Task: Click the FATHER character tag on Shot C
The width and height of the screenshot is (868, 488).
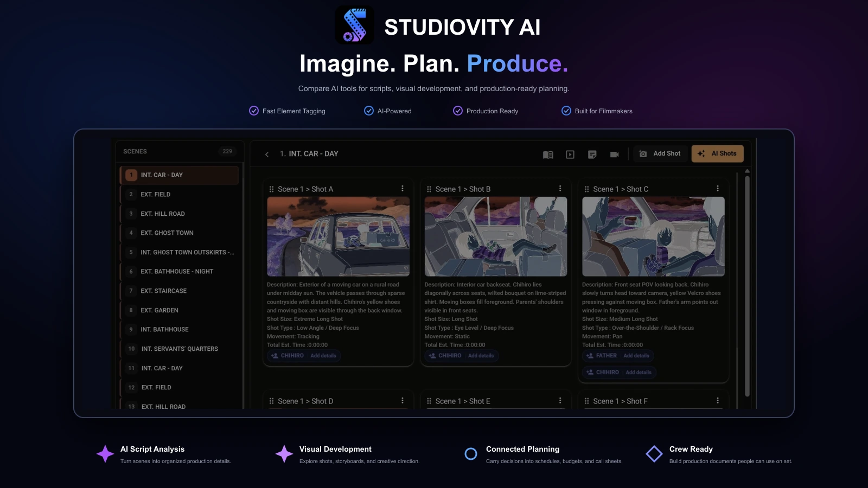Action: [x=602, y=356]
